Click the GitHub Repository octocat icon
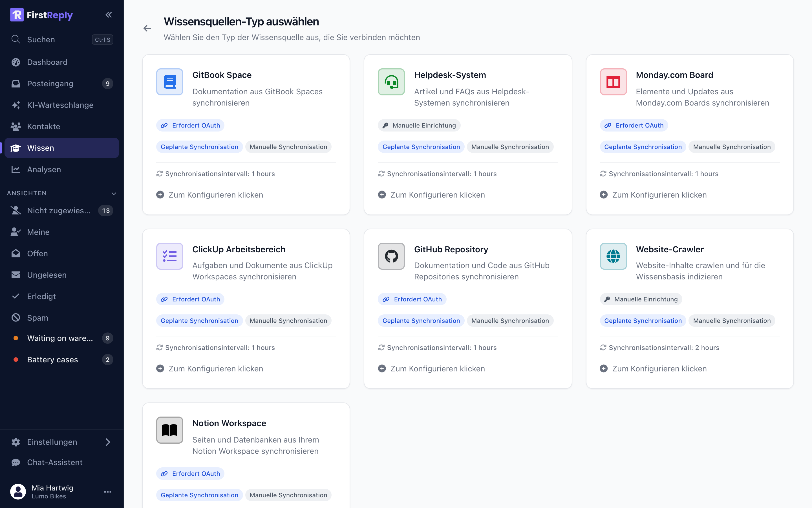 pos(391,256)
